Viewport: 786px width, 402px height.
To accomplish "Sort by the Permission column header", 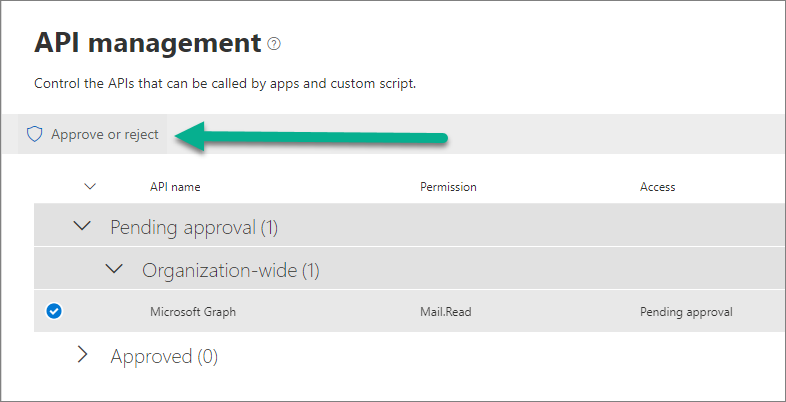I will tap(448, 187).
